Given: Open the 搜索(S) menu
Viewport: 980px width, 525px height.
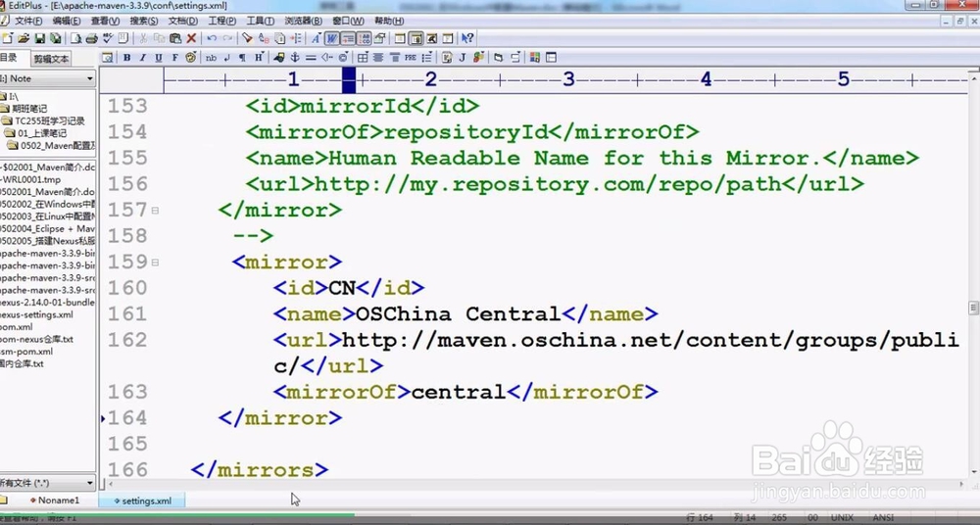Looking at the screenshot, I should pos(144,22).
